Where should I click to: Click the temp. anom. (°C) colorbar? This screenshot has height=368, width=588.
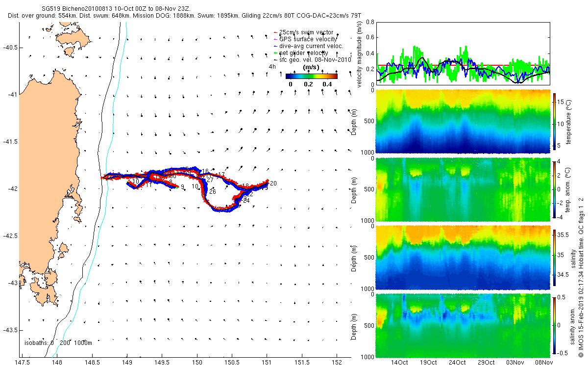(x=556, y=189)
